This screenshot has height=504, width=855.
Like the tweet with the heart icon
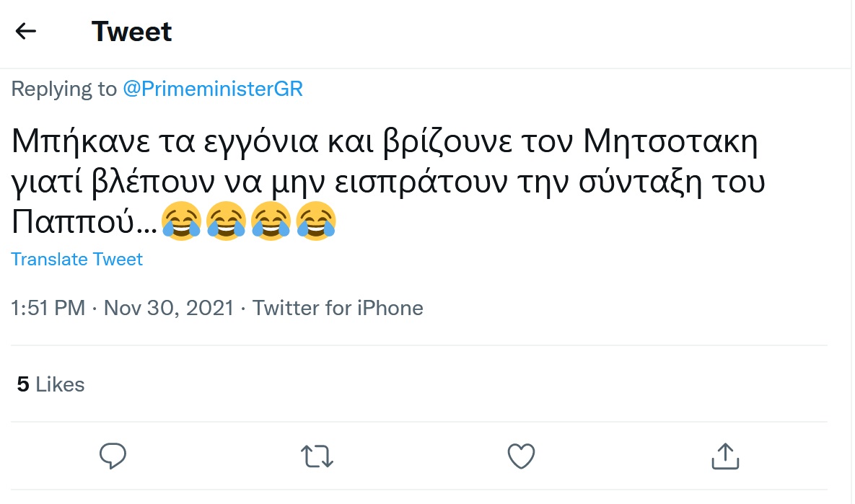(x=521, y=456)
